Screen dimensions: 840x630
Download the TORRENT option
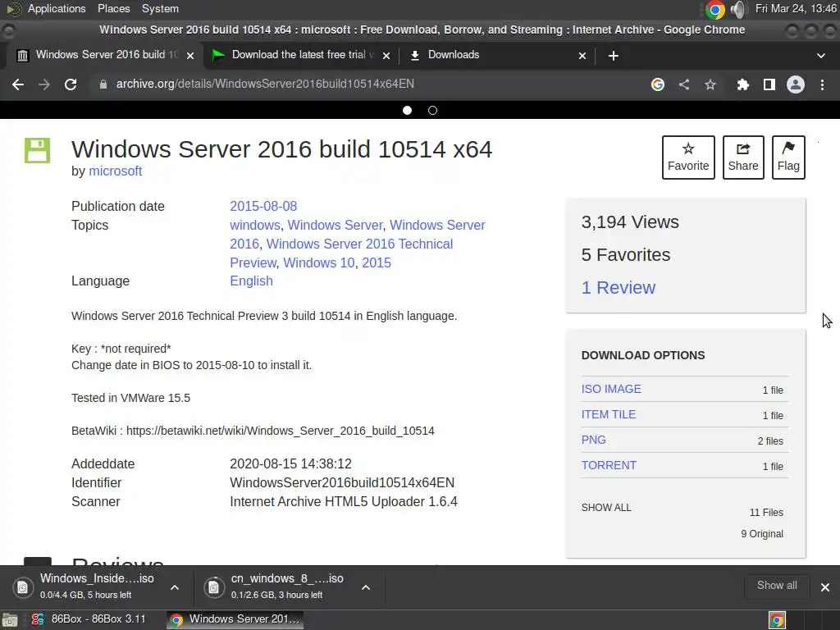pyautogui.click(x=609, y=466)
